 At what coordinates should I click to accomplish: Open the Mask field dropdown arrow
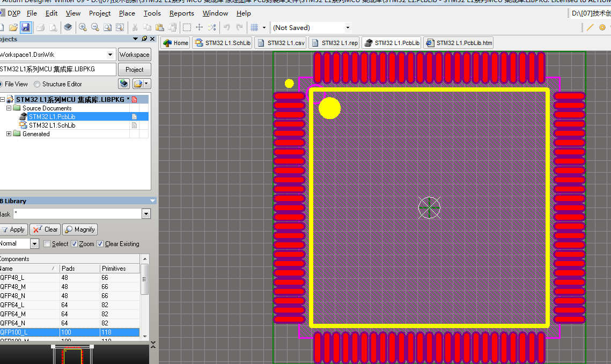tap(146, 214)
